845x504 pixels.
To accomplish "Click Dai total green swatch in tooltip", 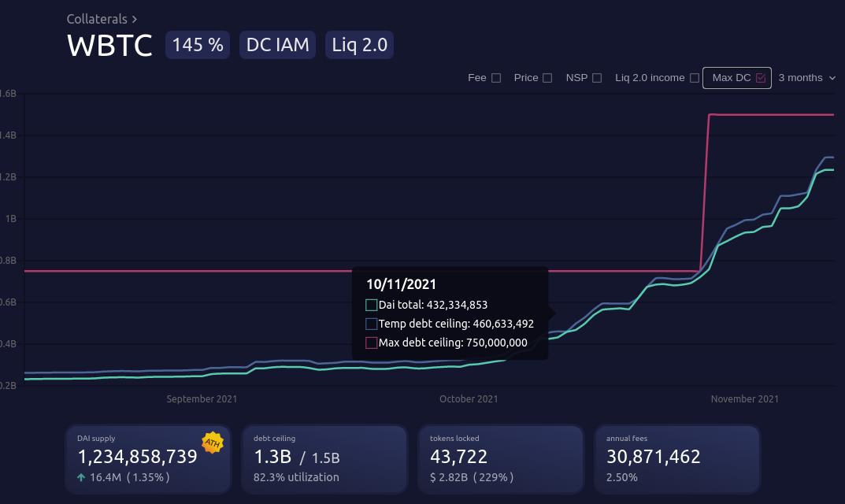I will point(372,305).
